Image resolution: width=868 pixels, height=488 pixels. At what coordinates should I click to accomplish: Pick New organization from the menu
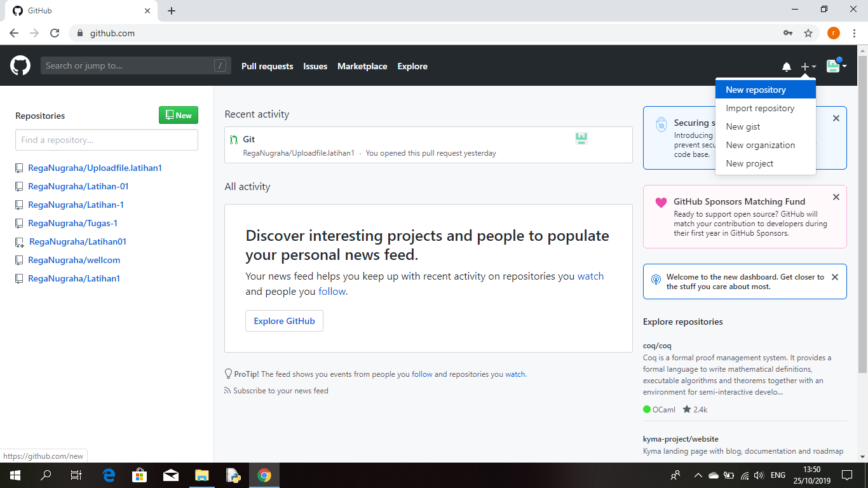click(x=765, y=145)
